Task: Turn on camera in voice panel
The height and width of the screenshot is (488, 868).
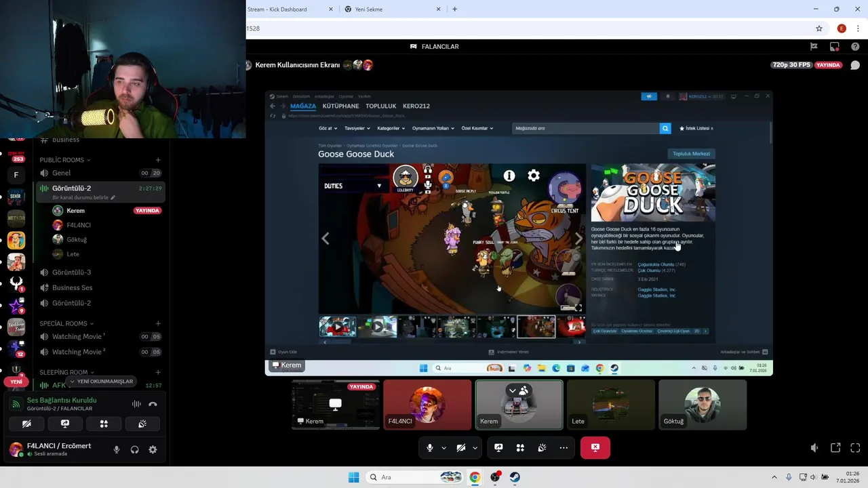Action: pos(26,424)
